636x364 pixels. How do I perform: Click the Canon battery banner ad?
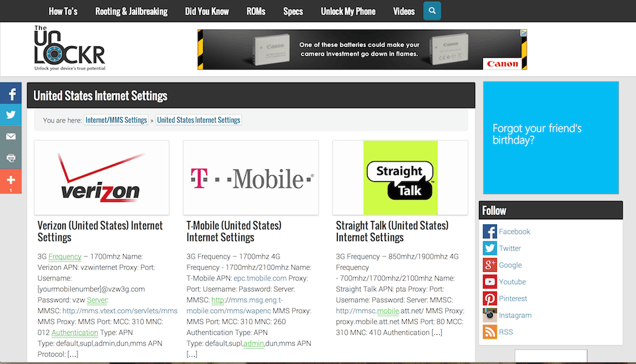[362, 50]
